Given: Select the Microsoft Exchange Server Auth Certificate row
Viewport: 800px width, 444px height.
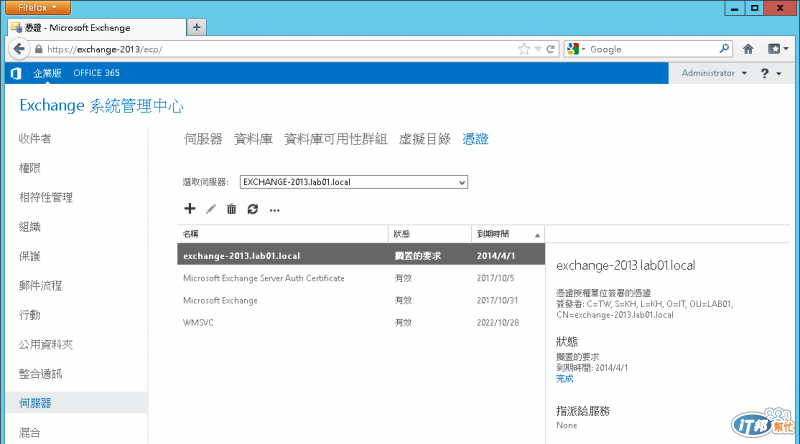Looking at the screenshot, I should 361,278.
